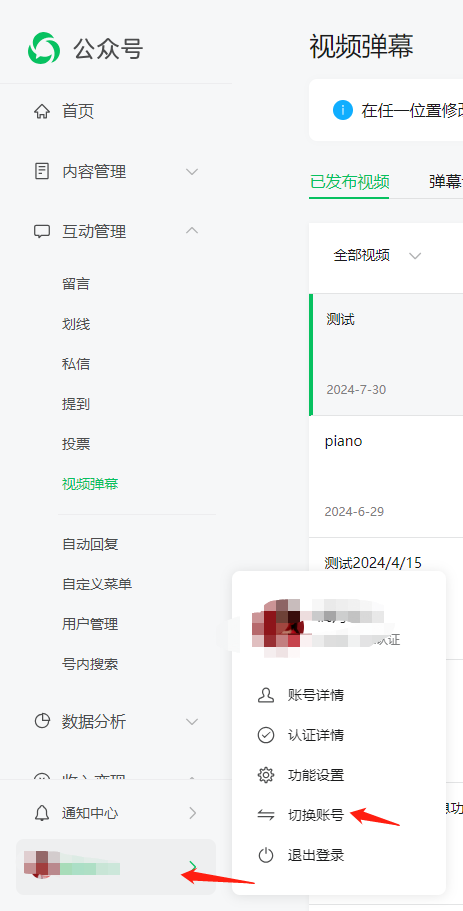Collapse the 互动管理 section chevron
The width and height of the screenshot is (463, 911).
tap(192, 231)
